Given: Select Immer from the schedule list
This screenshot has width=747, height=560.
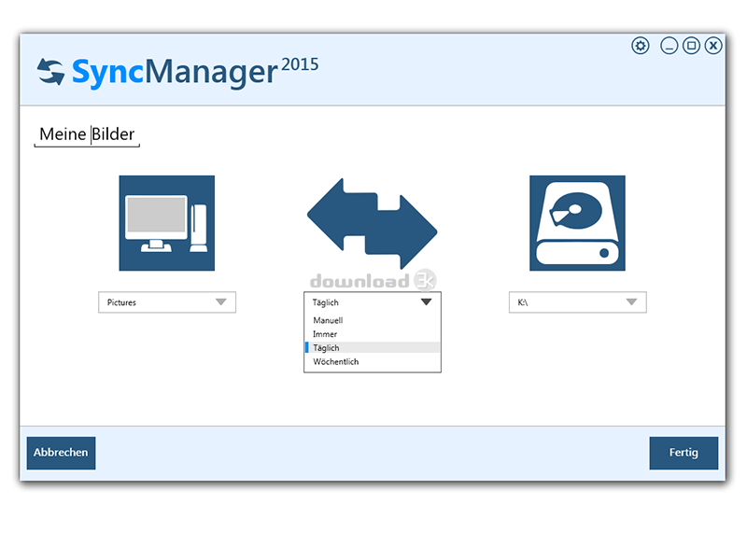Looking at the screenshot, I should point(372,334).
